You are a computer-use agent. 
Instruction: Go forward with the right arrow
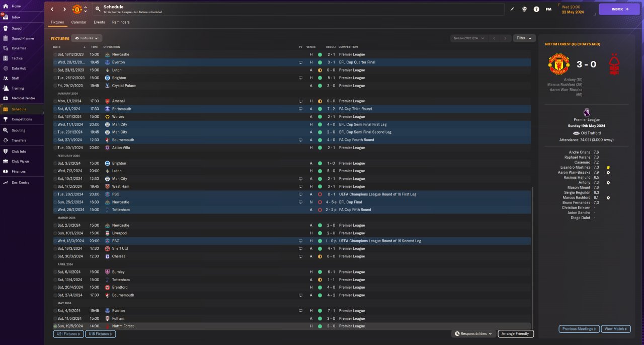pos(64,9)
